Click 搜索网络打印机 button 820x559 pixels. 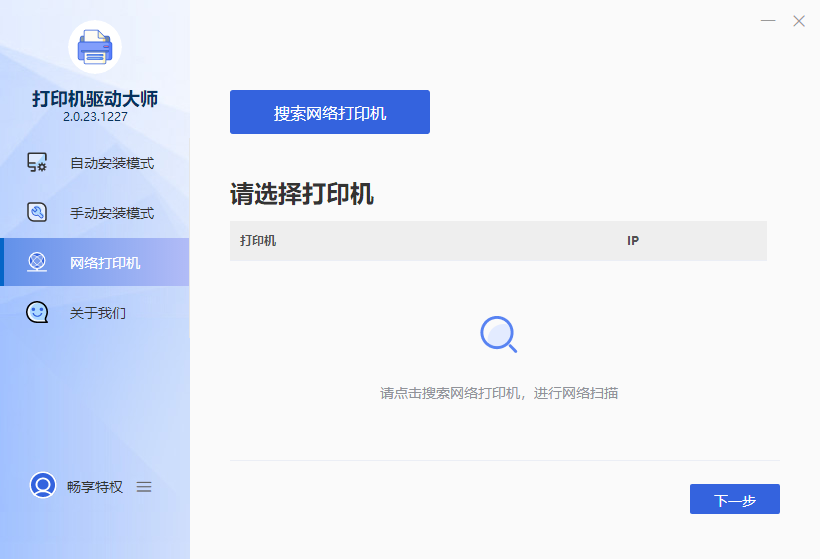330,112
